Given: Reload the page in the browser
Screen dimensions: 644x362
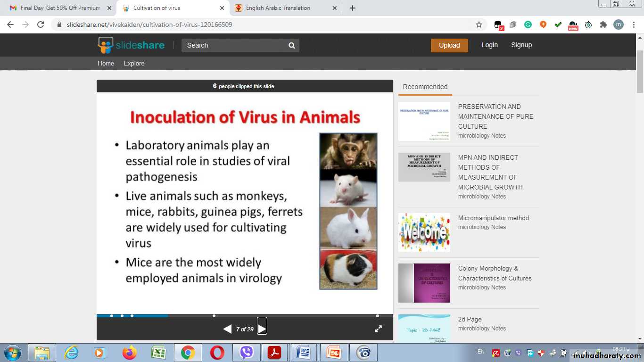Looking at the screenshot, I should tap(41, 25).
